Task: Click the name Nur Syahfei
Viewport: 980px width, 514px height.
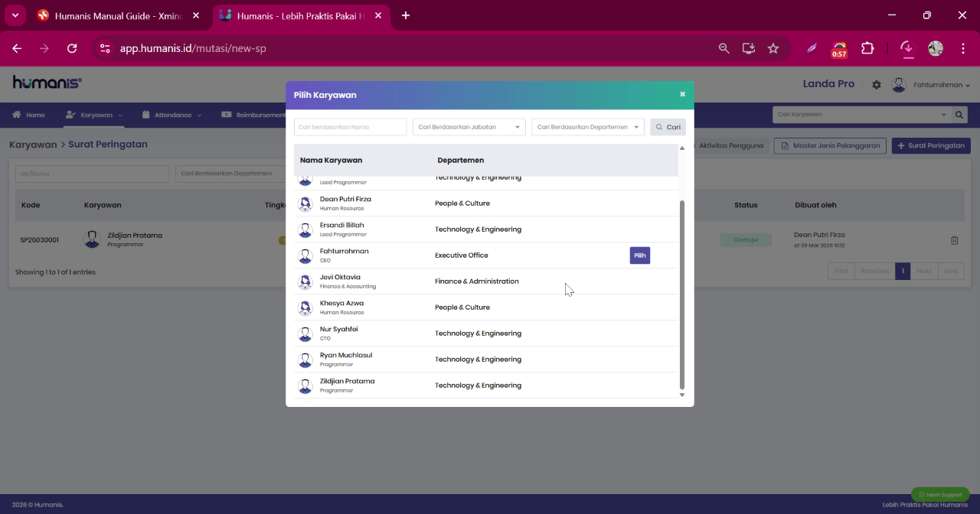Action: point(338,329)
